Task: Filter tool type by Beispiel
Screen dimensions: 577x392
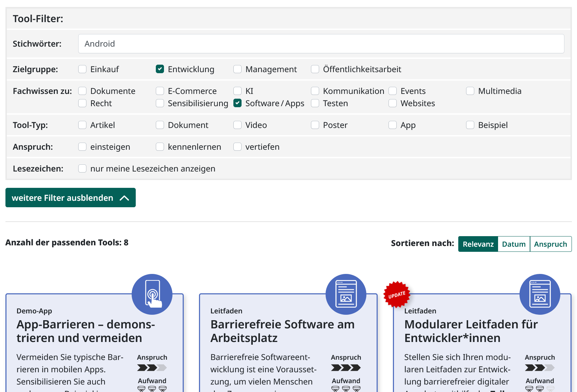Action: pos(470,125)
